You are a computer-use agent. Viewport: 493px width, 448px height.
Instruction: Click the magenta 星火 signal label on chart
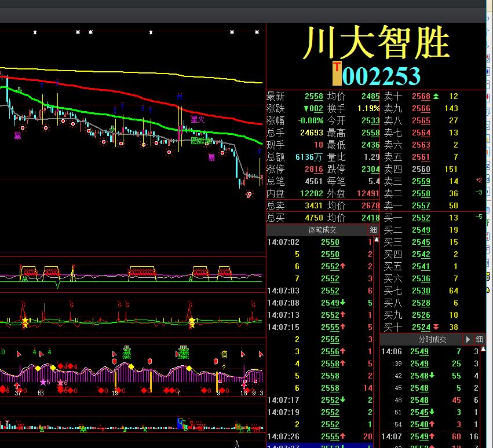198,119
